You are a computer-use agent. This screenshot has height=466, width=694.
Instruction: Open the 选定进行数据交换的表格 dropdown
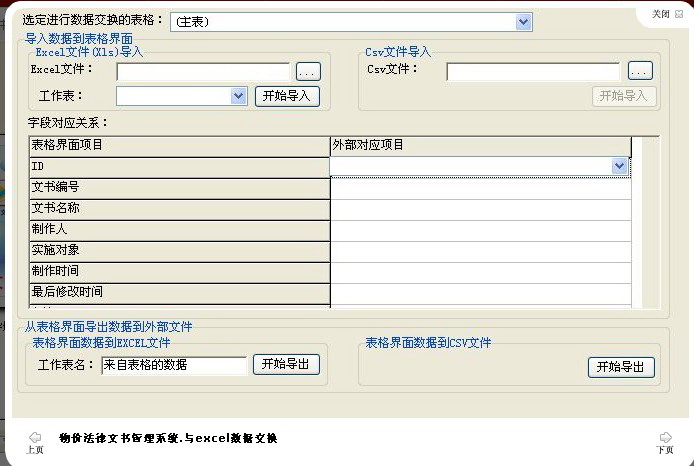[x=523, y=22]
